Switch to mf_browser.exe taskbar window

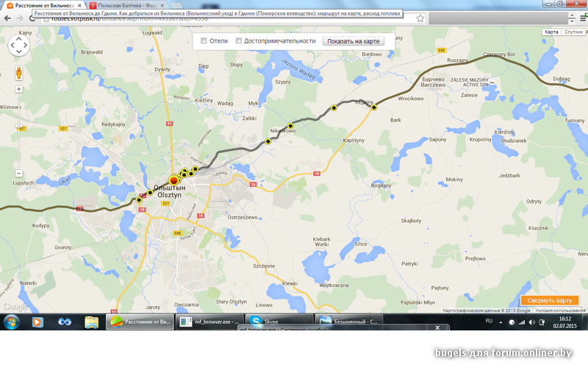209,321
